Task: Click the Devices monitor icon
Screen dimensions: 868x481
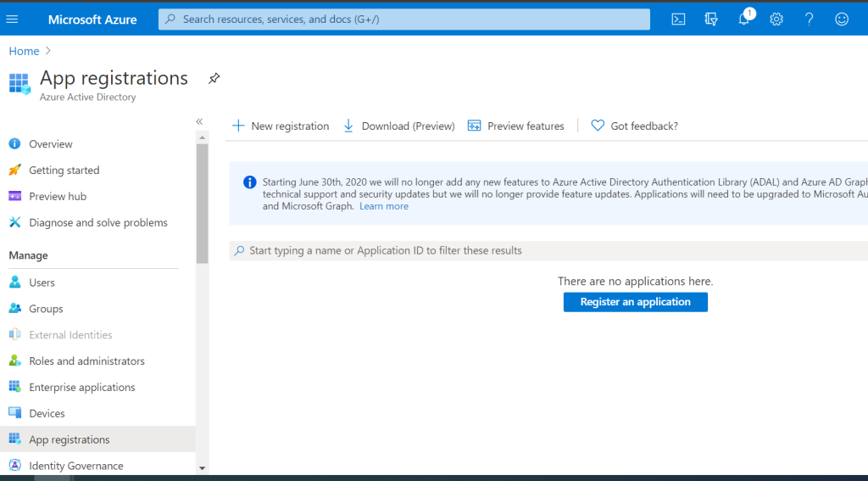Action: click(x=15, y=413)
